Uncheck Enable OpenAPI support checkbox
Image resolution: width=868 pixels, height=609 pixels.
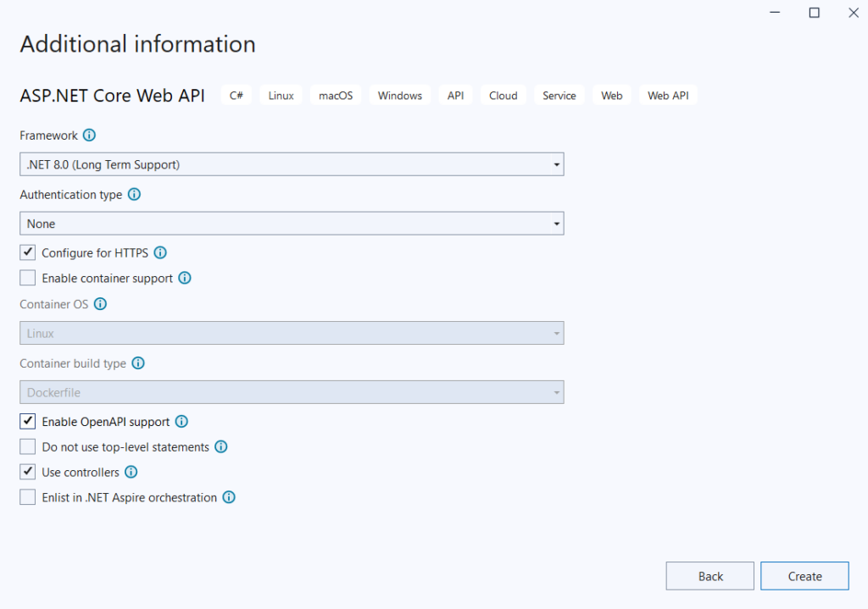point(28,421)
